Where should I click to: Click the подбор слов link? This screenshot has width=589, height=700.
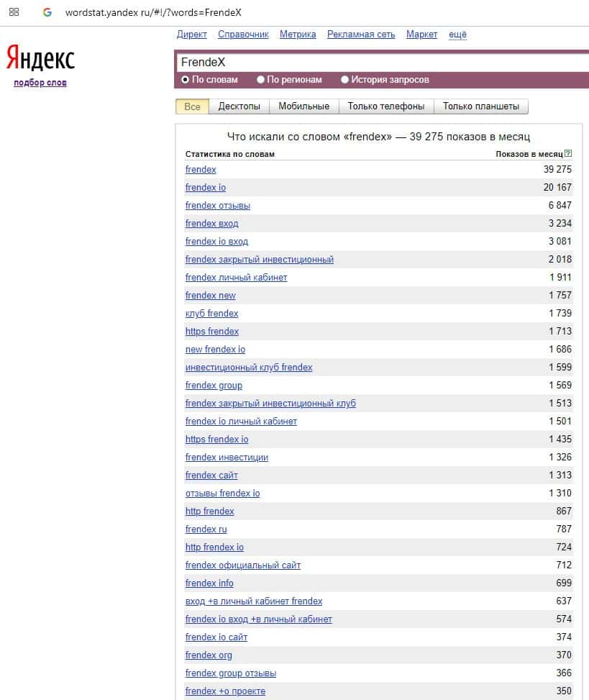(40, 83)
